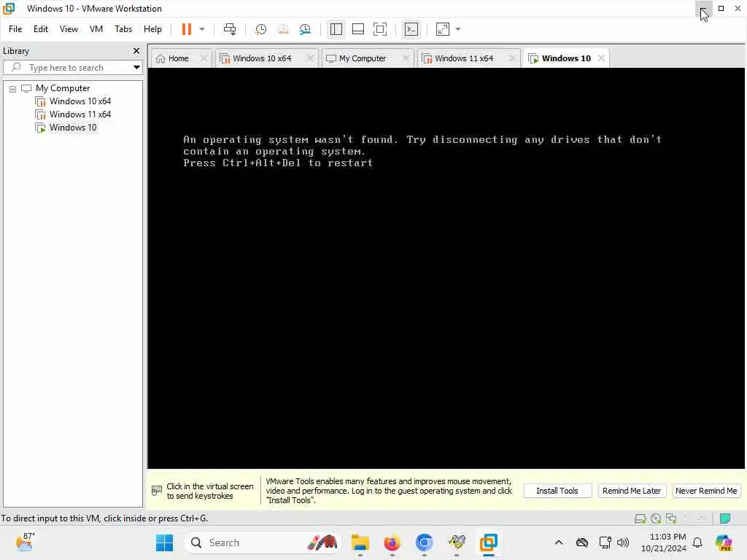
Task: Open the bee icon app on taskbar
Action: click(x=457, y=542)
